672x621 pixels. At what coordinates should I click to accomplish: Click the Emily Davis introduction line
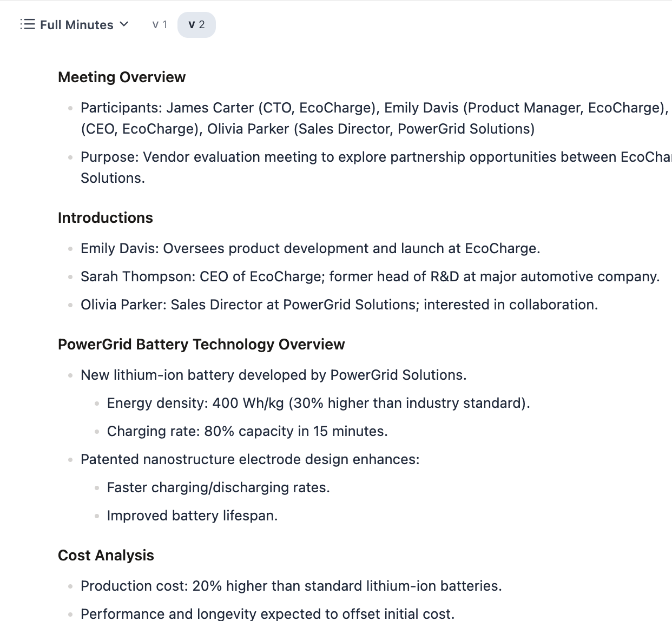310,249
